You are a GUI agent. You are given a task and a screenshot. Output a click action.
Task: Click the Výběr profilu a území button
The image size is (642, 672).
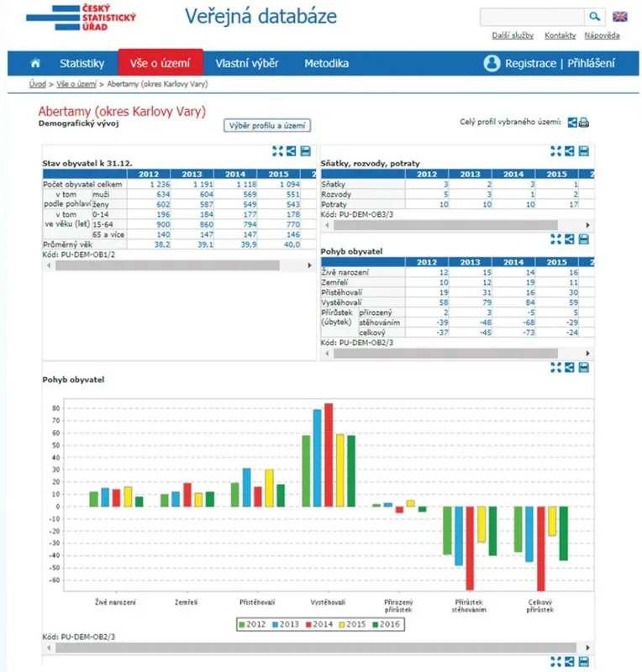pyautogui.click(x=266, y=125)
